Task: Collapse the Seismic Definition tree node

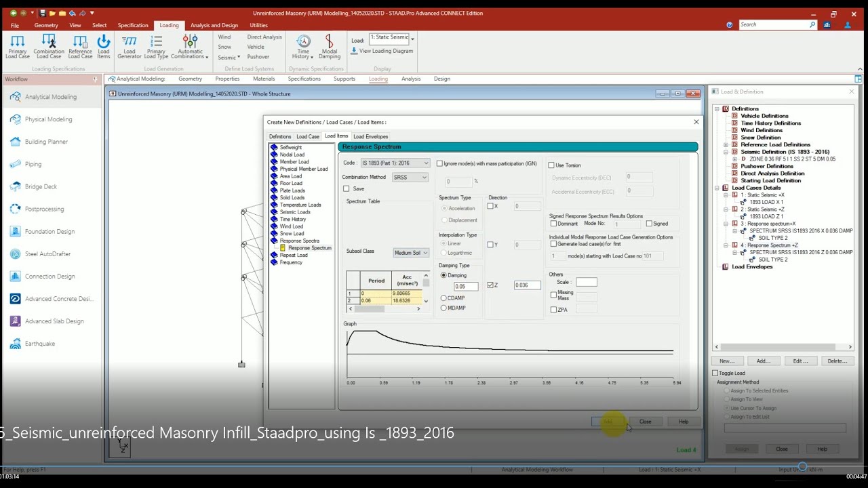Action: tap(726, 152)
